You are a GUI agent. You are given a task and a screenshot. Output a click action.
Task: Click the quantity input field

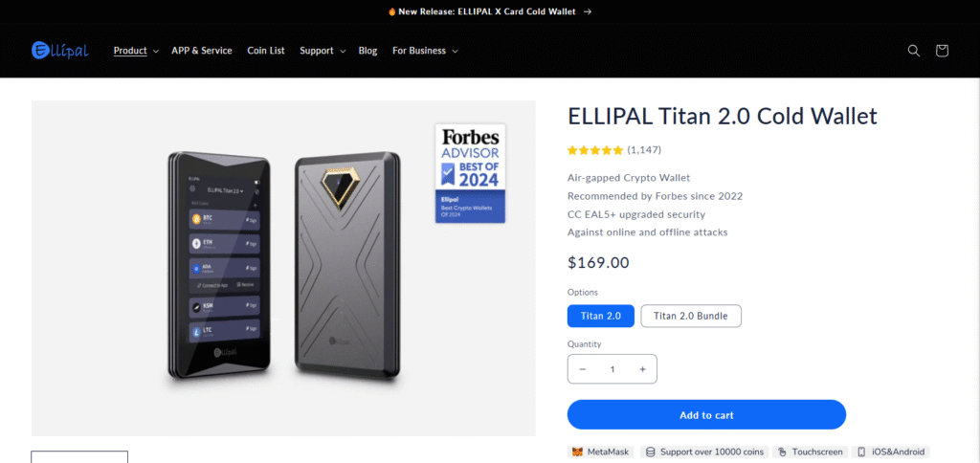(x=612, y=369)
